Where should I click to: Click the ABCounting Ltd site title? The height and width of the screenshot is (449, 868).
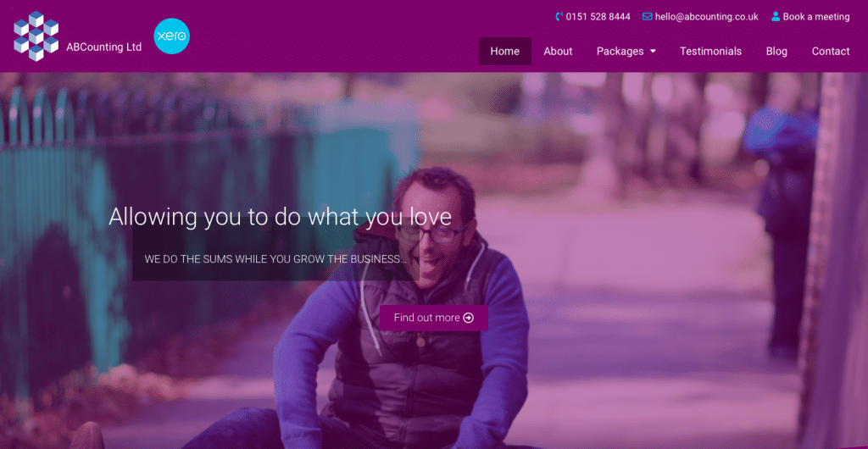pyautogui.click(x=103, y=47)
